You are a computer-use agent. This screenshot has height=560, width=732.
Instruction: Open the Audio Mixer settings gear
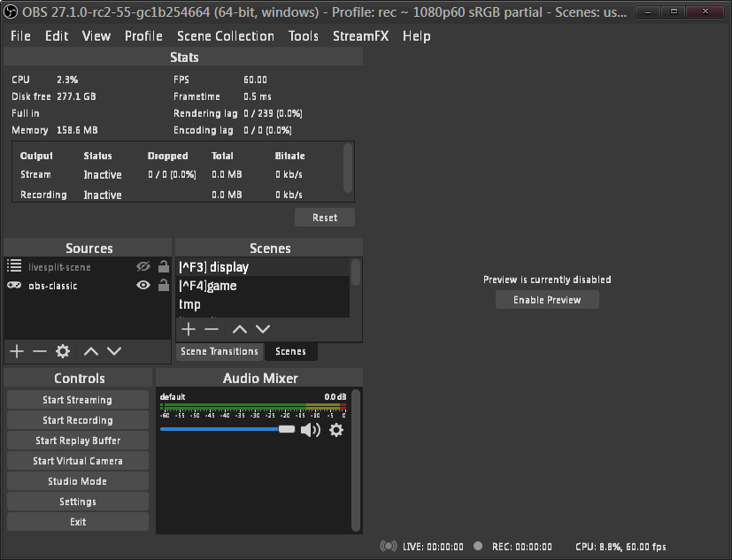pos(336,430)
